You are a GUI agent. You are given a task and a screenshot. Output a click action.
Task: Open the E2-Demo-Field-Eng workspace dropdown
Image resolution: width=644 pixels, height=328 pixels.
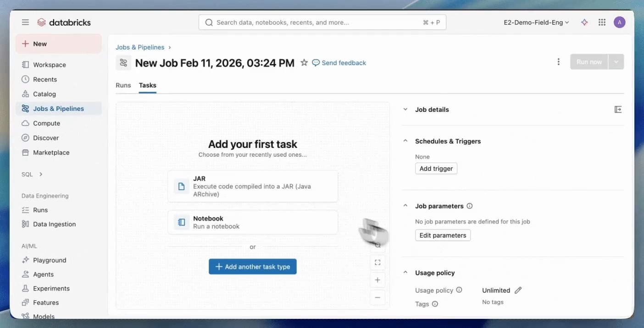(x=536, y=22)
